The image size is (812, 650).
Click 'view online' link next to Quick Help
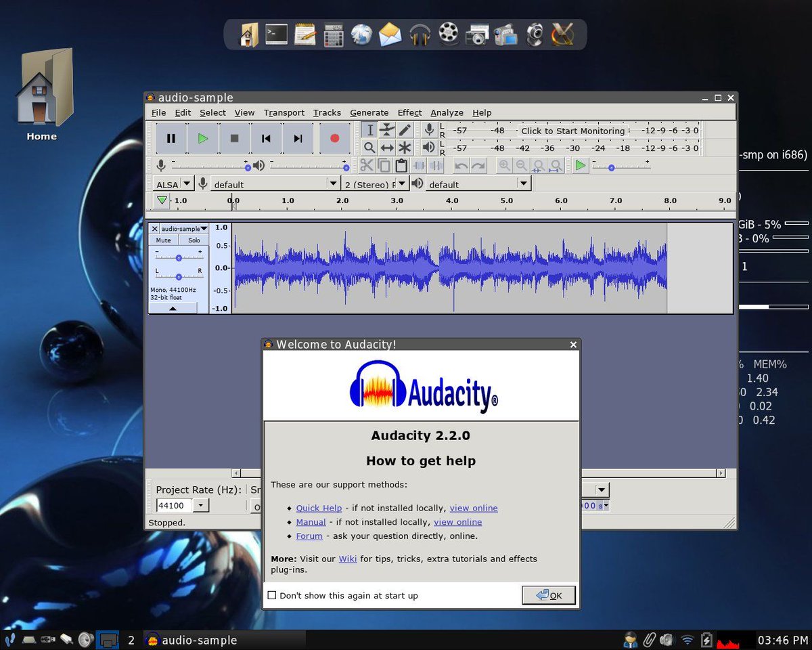[474, 508]
